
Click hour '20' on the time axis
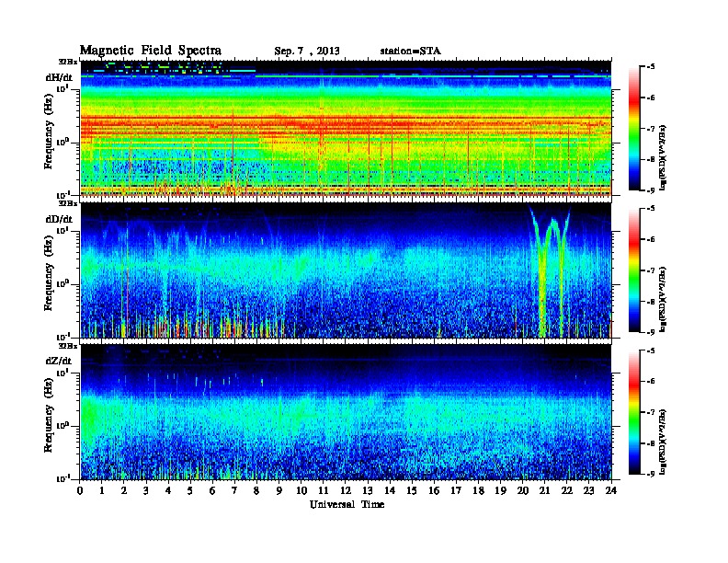[522, 490]
